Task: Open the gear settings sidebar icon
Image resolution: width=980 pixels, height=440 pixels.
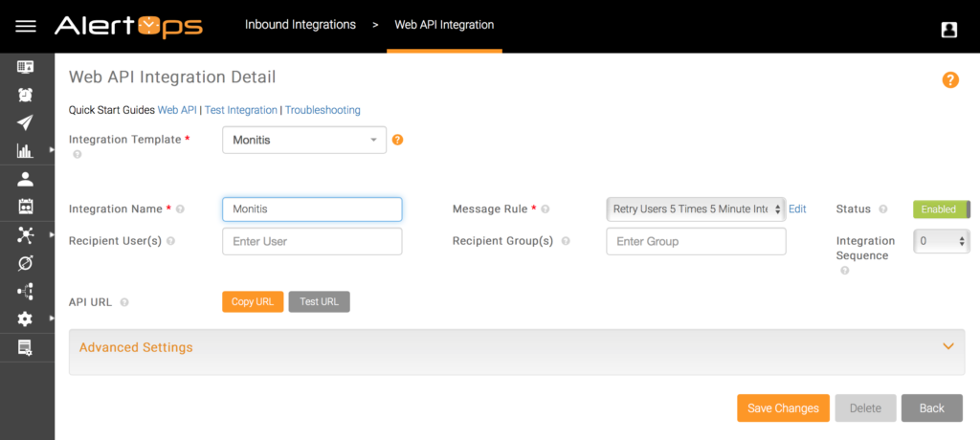Action: 25,319
